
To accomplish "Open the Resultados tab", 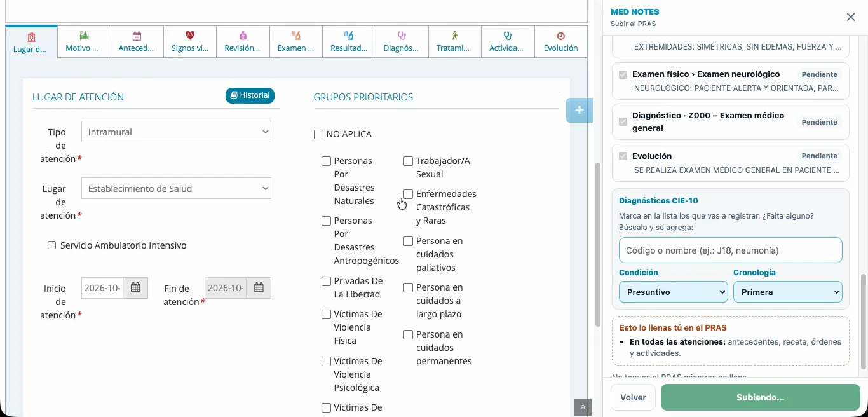I will click(x=349, y=41).
